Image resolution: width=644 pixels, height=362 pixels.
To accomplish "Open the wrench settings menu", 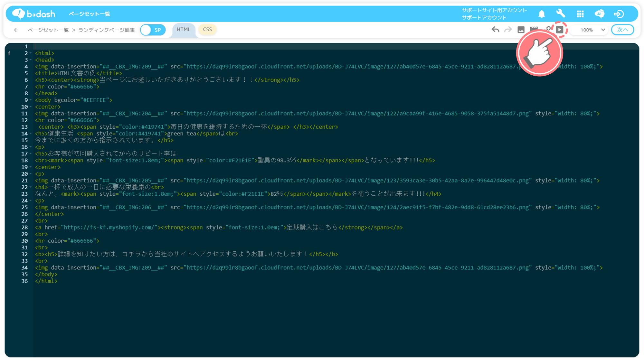I will [x=561, y=14].
